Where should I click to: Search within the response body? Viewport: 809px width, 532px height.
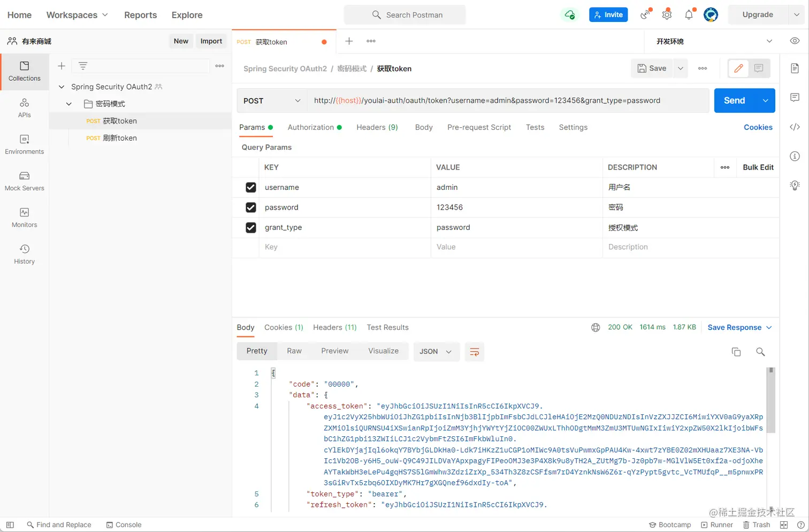(760, 352)
